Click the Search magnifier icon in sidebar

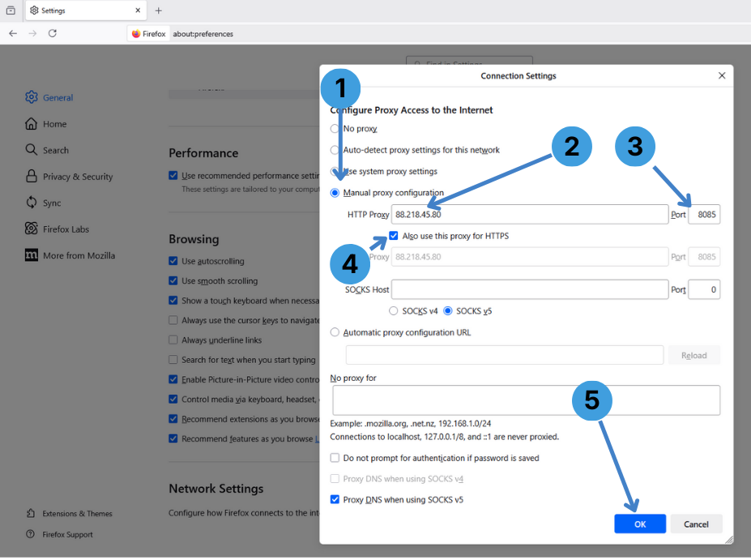[x=31, y=150]
